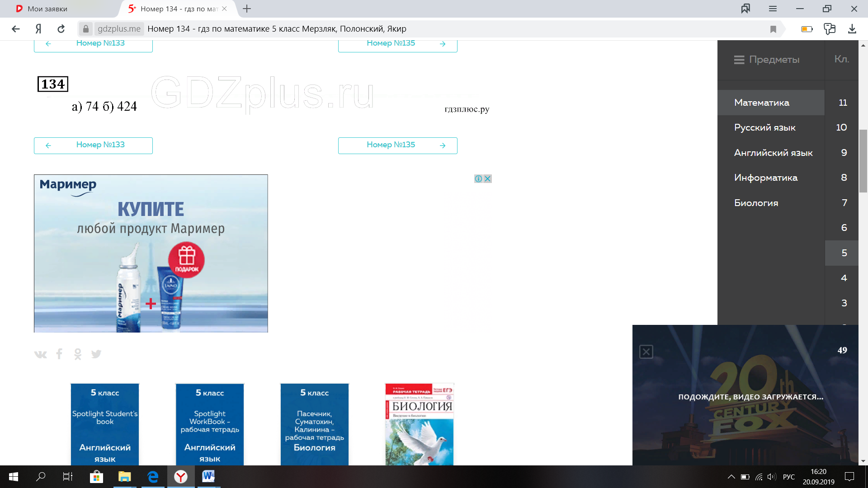Select Русский язык subject
The height and width of the screenshot is (488, 868).
point(764,127)
